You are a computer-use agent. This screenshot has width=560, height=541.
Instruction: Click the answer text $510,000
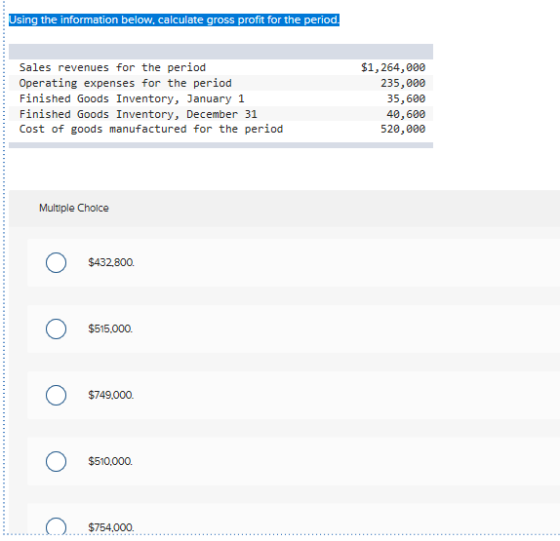(x=110, y=461)
